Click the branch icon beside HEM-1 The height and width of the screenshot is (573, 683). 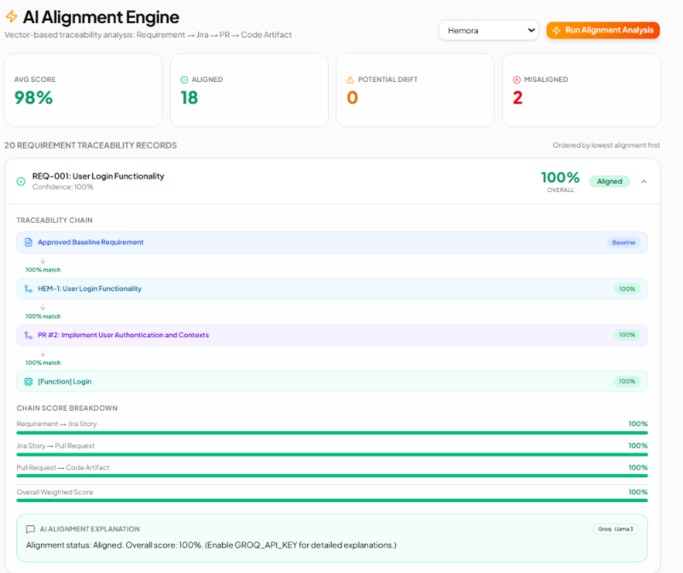tap(28, 289)
